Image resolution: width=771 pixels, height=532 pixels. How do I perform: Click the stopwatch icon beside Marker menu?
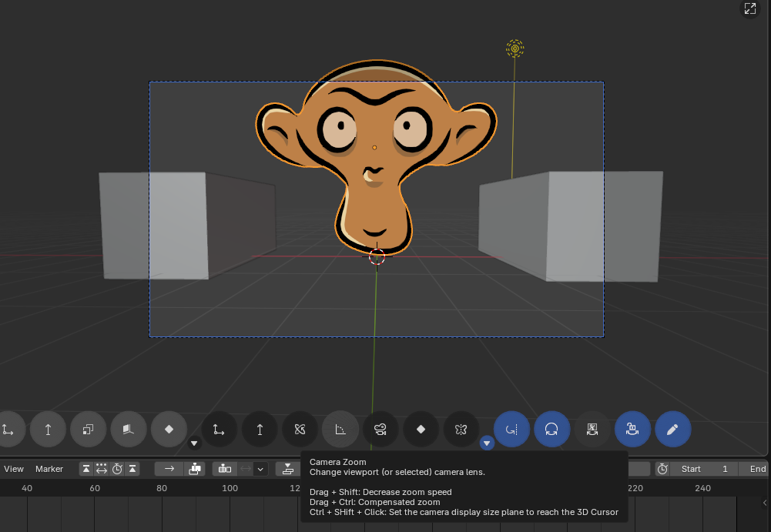click(117, 469)
